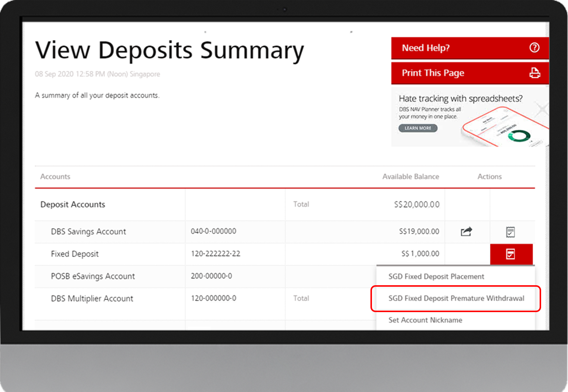Image resolution: width=568 pixels, height=392 pixels.
Task: Click the Need Help question mark icon
Action: 534,47
